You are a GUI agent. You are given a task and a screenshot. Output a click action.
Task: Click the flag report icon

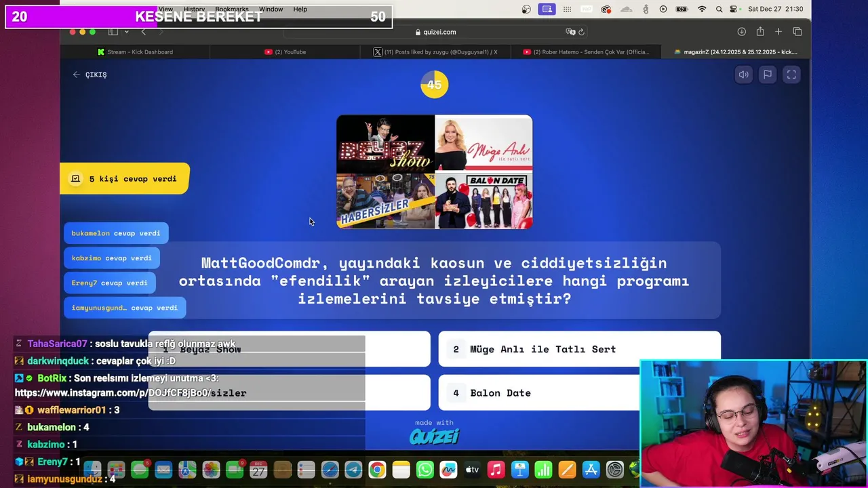point(768,75)
